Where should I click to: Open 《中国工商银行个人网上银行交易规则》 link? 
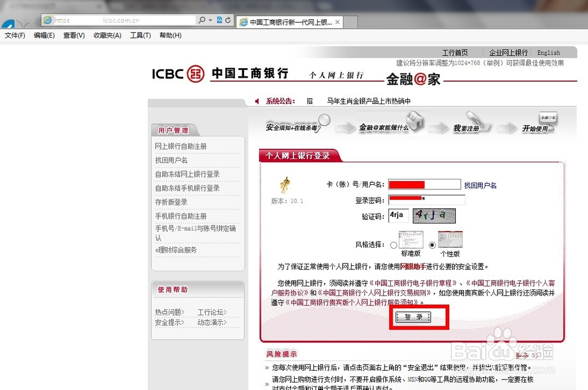tap(375, 293)
